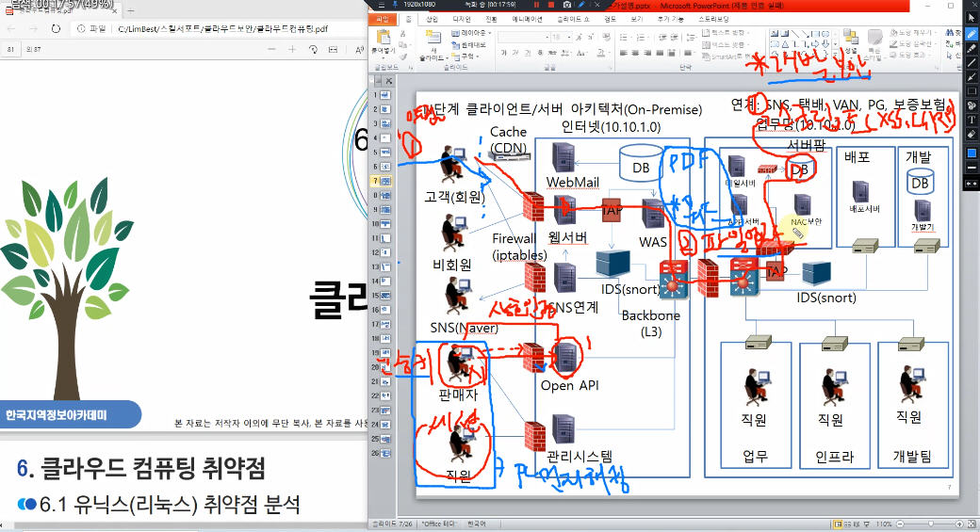Take a snapshot with the camera icon
The height and width of the screenshot is (532, 980).
click(x=567, y=5)
